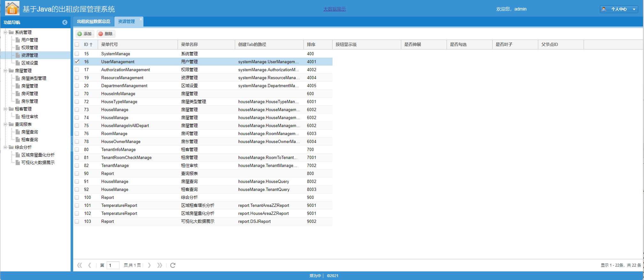Open 租住审核 tree item
The image size is (644, 280).
tap(30, 117)
